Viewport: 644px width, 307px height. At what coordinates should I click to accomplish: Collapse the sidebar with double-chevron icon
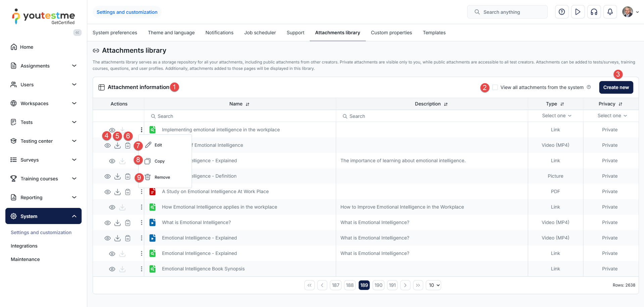click(x=77, y=33)
